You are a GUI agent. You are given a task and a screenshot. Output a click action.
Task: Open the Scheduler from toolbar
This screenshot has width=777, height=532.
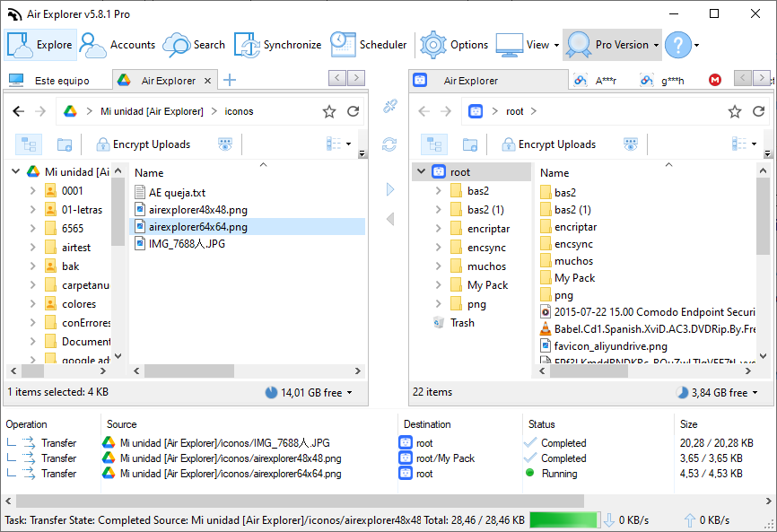[x=368, y=45]
